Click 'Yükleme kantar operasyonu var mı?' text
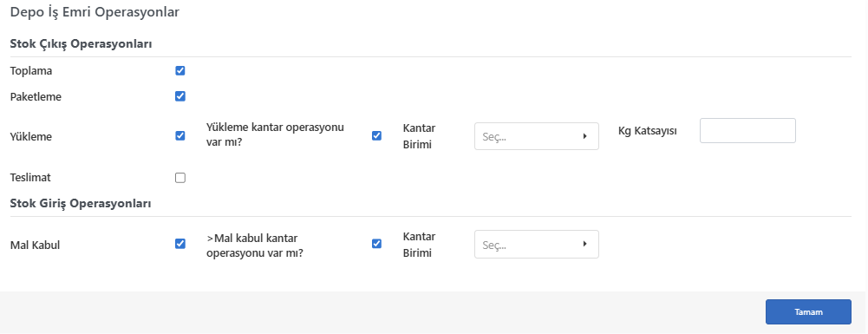This screenshot has width=868, height=334. (x=275, y=134)
